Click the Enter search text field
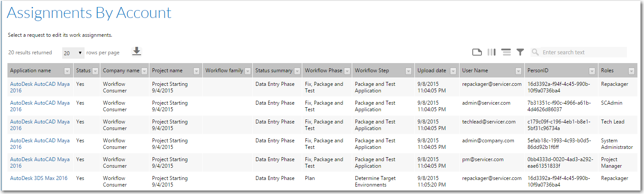 [584, 52]
